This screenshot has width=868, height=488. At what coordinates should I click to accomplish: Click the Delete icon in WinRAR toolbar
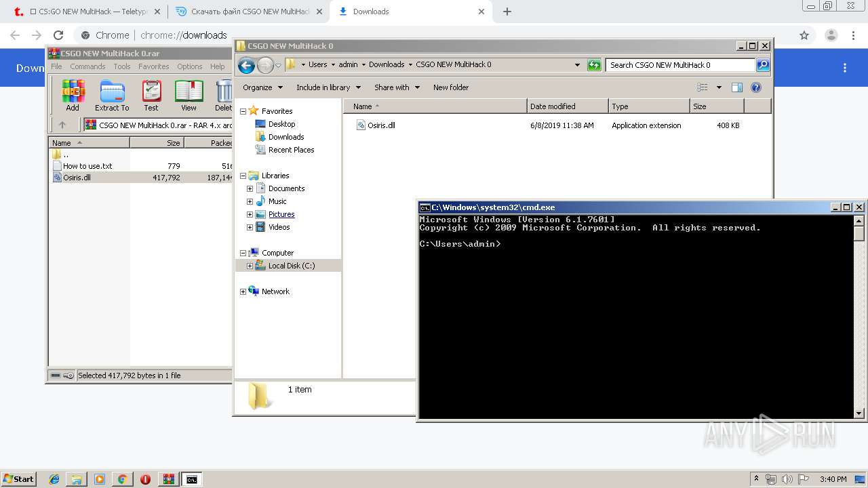point(223,96)
